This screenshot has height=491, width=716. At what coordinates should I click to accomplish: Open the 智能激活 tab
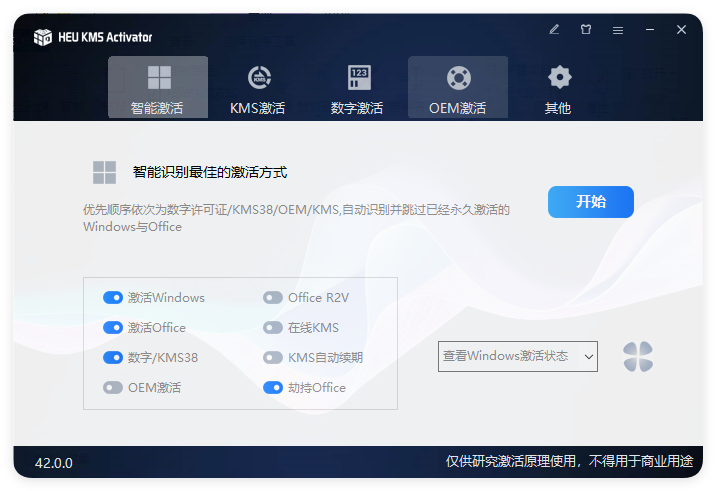pos(158,87)
